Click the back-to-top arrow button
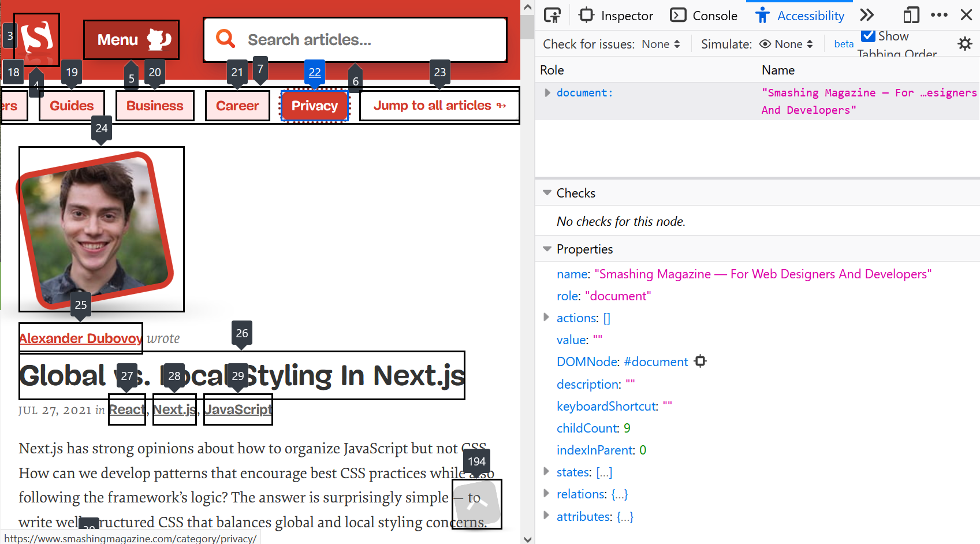This screenshot has width=980, height=544. [x=476, y=503]
